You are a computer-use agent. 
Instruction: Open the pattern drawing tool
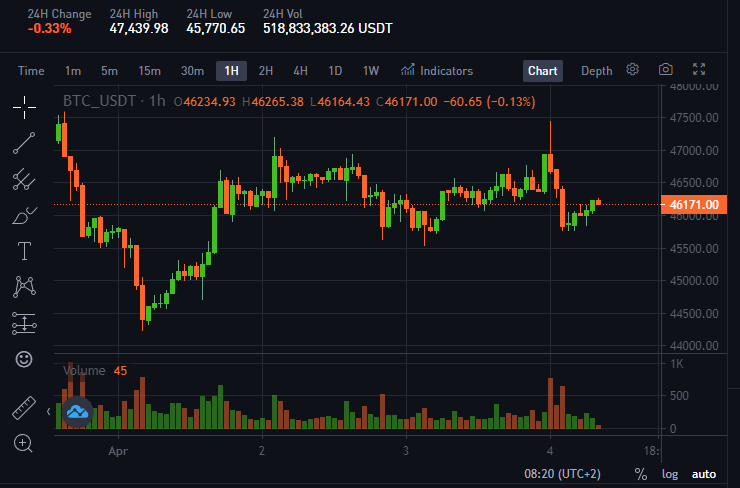[x=24, y=287]
